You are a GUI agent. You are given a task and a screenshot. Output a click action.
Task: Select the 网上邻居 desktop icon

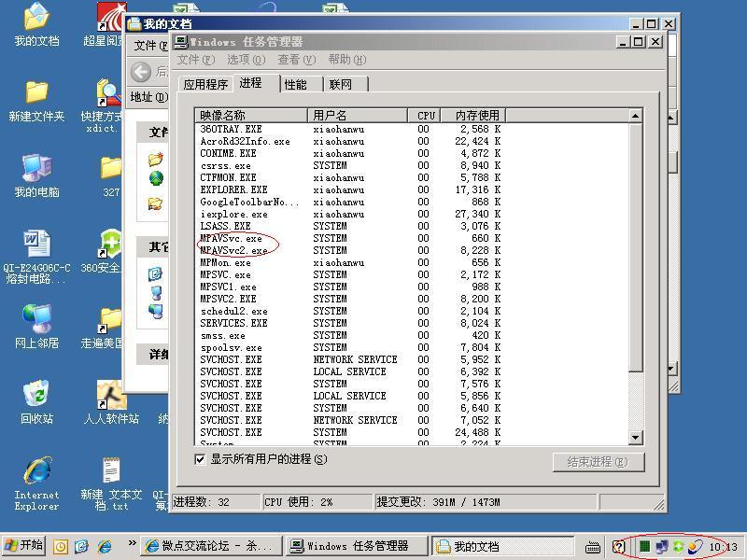tap(36, 327)
